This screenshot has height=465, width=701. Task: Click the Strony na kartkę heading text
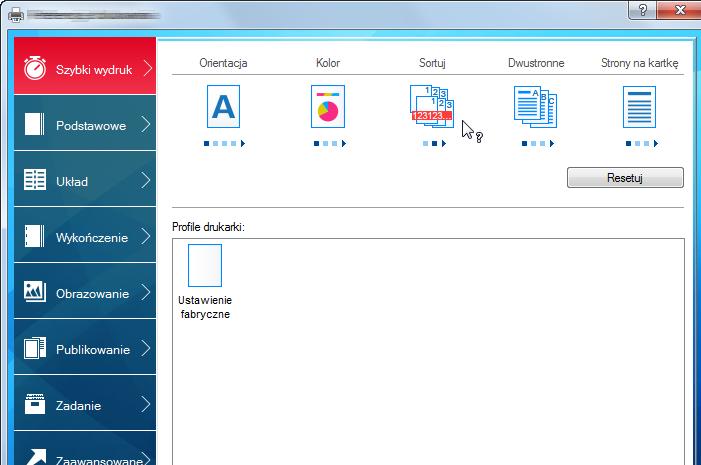click(639, 63)
